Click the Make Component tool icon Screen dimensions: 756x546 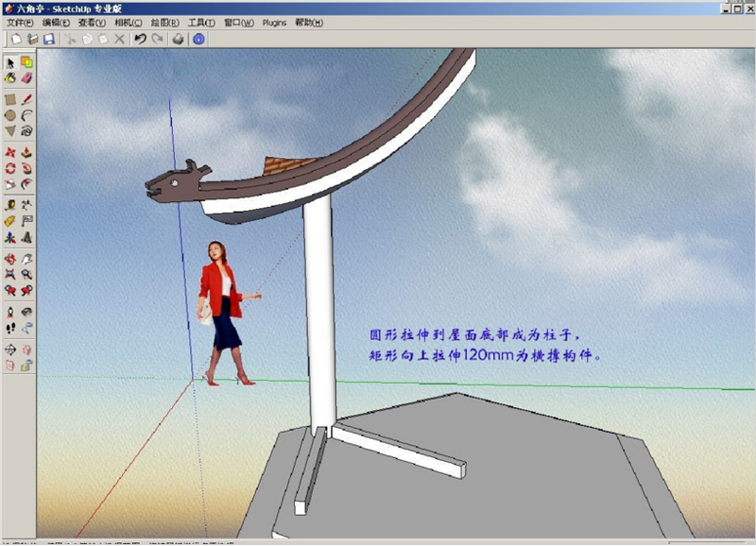[26, 62]
